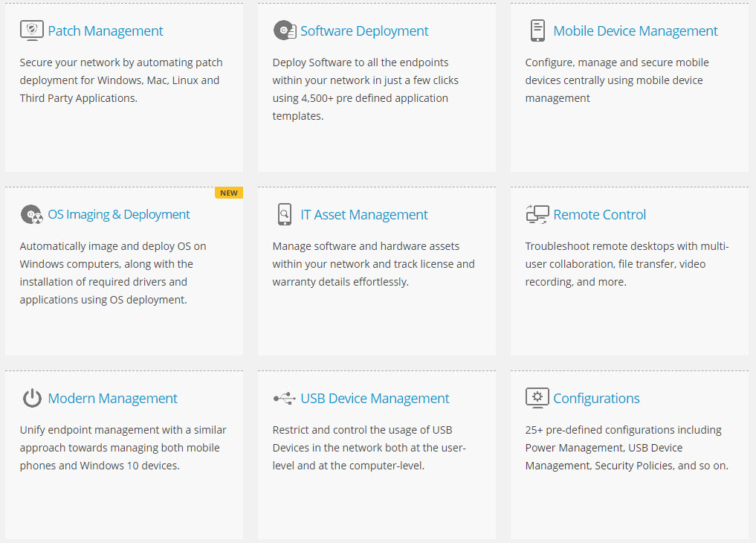Viewport: 756px width, 543px height.
Task: Click the IT Asset Management magnifier device icon
Action: pyautogui.click(x=285, y=214)
